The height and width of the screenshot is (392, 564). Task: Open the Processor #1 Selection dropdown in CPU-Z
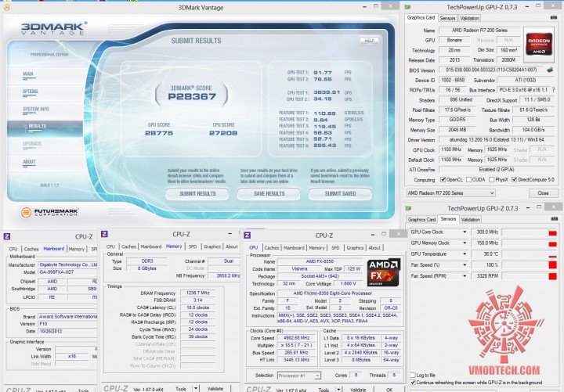point(299,376)
